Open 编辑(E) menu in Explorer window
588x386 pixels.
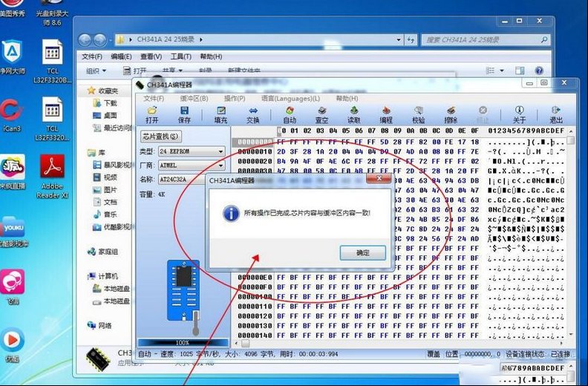pyautogui.click(x=121, y=56)
